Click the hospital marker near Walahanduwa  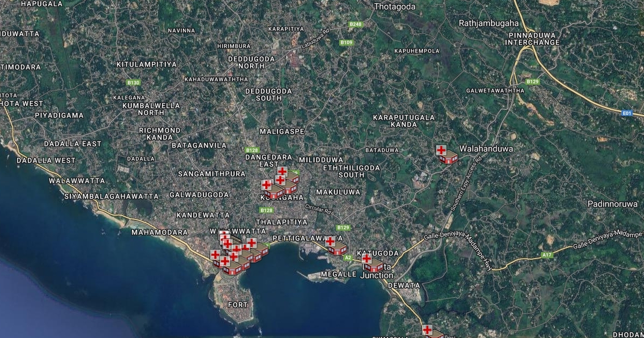tap(446, 155)
